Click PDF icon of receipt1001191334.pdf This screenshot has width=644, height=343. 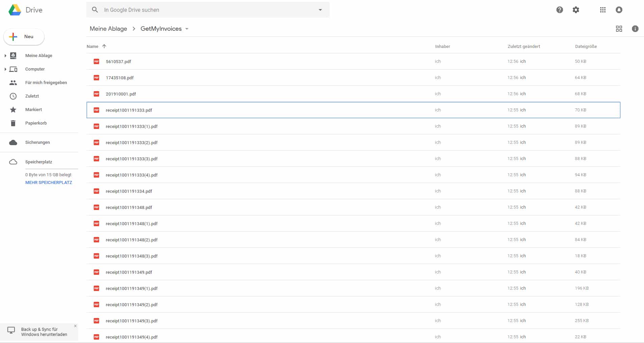tap(96, 191)
